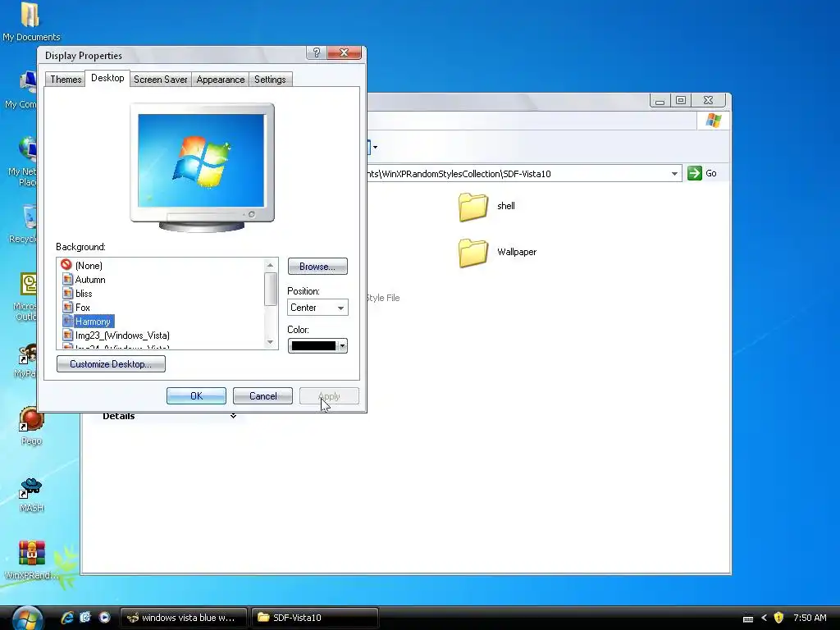Launch Windows Media Player from quick launch
The height and width of the screenshot is (630, 840).
[104, 618]
